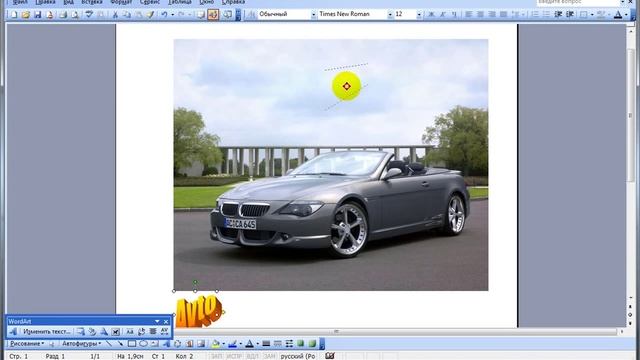Image resolution: width=640 pixels, height=360 pixels.
Task: Choose line style in Drawing toolbar
Action: (x=266, y=344)
